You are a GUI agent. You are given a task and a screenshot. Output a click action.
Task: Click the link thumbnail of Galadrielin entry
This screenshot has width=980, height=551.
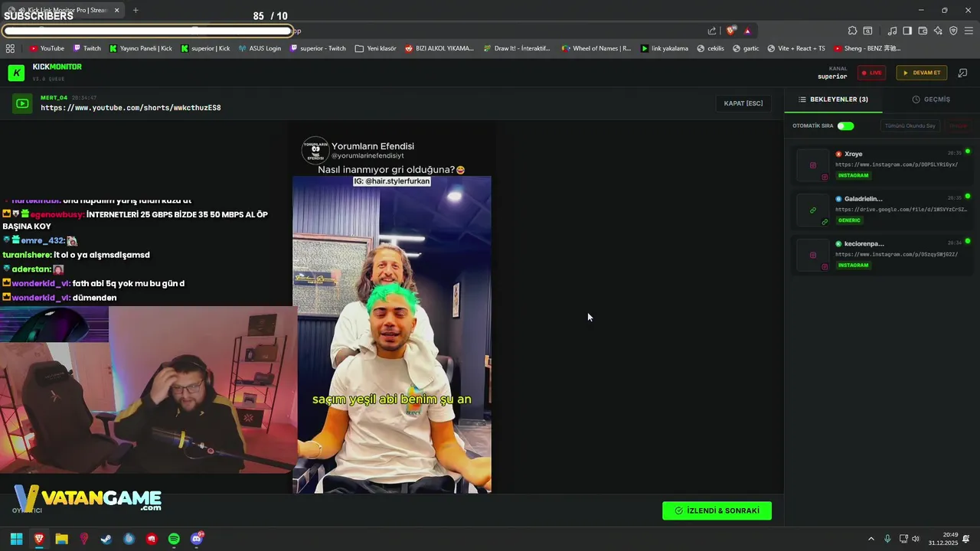pyautogui.click(x=813, y=210)
